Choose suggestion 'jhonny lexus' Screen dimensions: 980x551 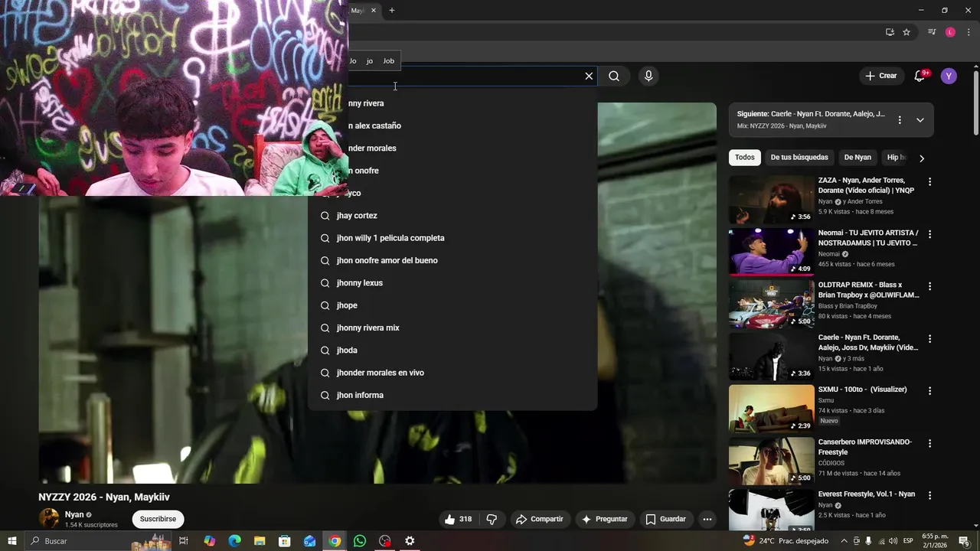coord(452,283)
